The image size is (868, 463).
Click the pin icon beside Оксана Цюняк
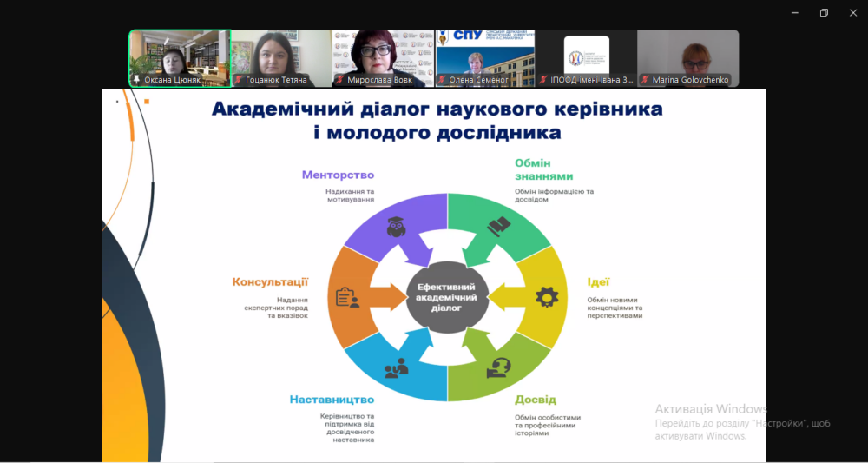tap(136, 80)
